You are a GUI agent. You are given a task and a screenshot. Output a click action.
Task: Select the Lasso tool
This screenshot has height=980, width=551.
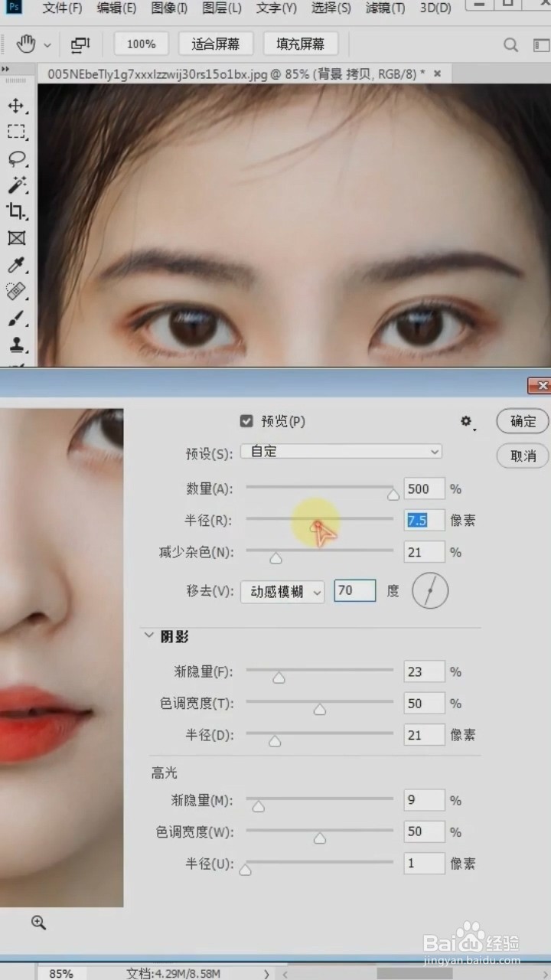(16, 158)
